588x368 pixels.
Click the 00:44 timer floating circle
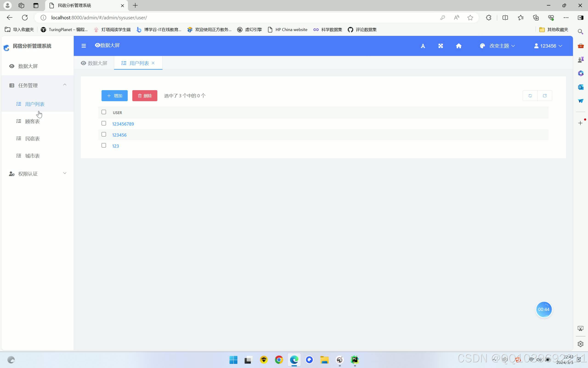point(544,309)
